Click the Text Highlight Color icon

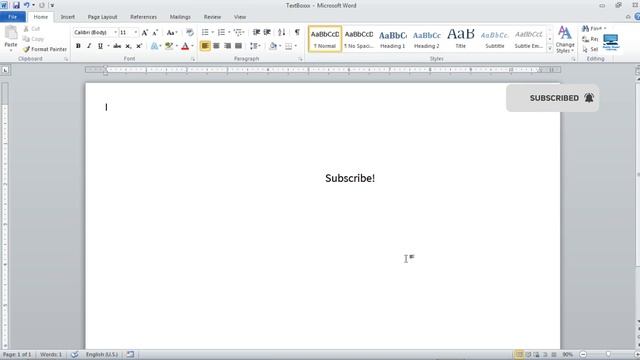pos(169,46)
